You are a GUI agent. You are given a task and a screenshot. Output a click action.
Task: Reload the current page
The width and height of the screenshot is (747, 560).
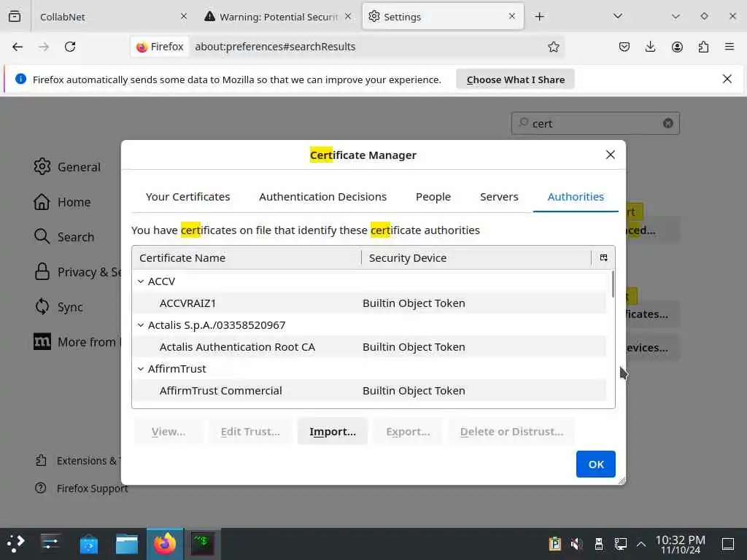[70, 47]
